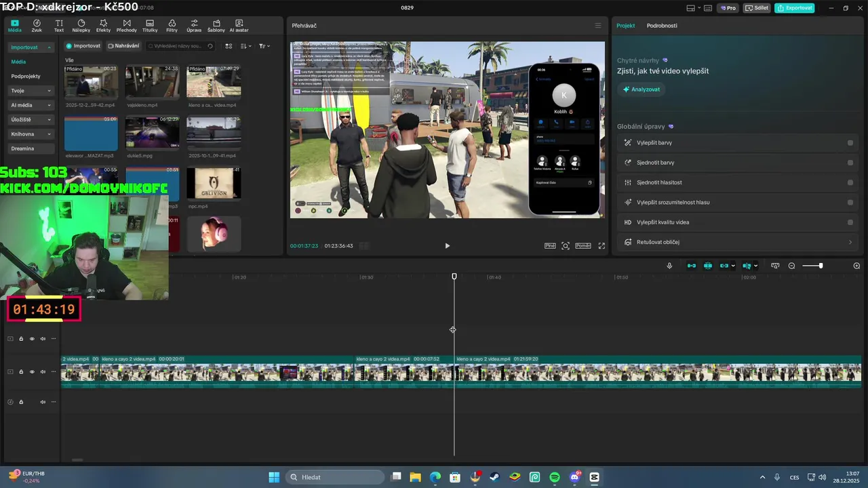Screen dimensions: 868x488
Task: Open the Text tool panel
Action: pos(59,26)
